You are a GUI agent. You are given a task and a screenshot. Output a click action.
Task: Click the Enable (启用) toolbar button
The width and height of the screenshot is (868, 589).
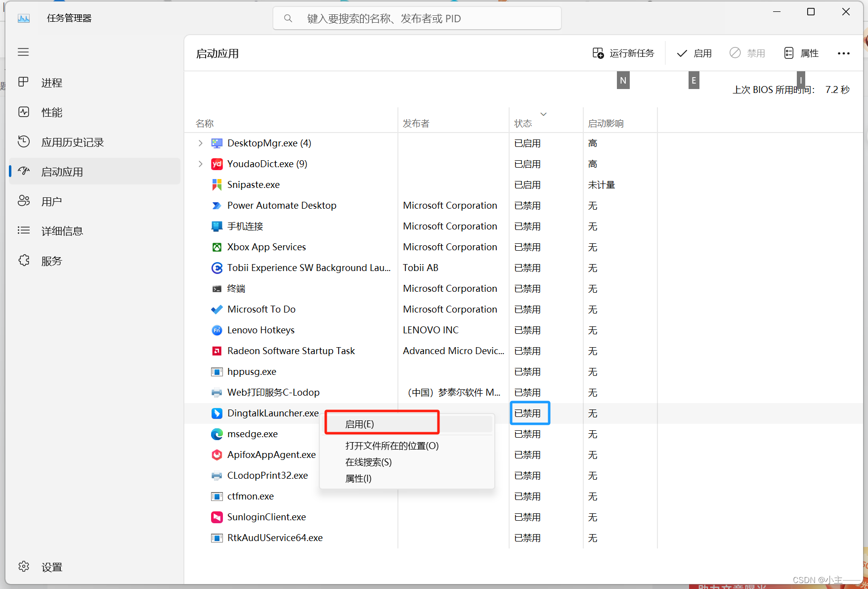(694, 53)
